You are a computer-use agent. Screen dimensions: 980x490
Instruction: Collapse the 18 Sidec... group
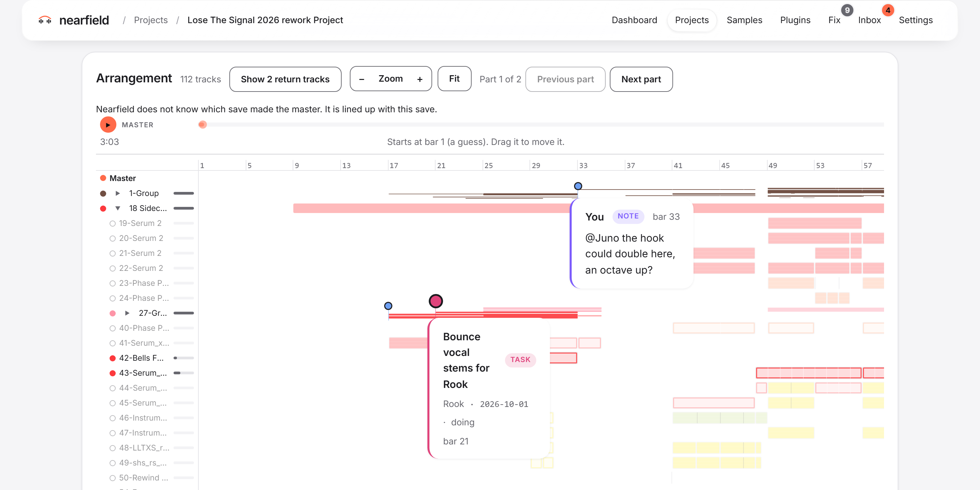click(x=117, y=209)
